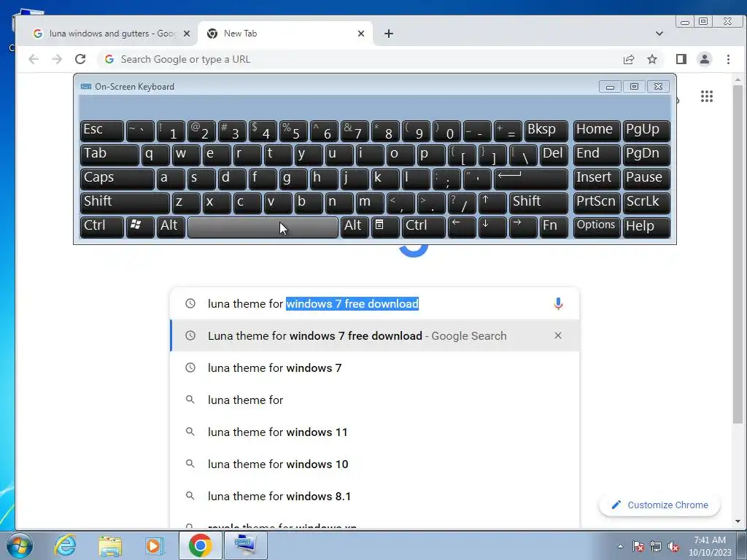This screenshot has height=560, width=747.
Task: Open the network tray icon
Action: pyautogui.click(x=656, y=547)
